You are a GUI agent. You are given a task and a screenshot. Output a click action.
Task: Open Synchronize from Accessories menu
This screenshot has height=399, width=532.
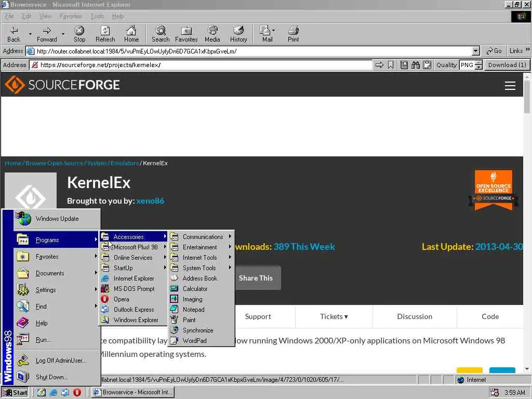[x=202, y=330]
